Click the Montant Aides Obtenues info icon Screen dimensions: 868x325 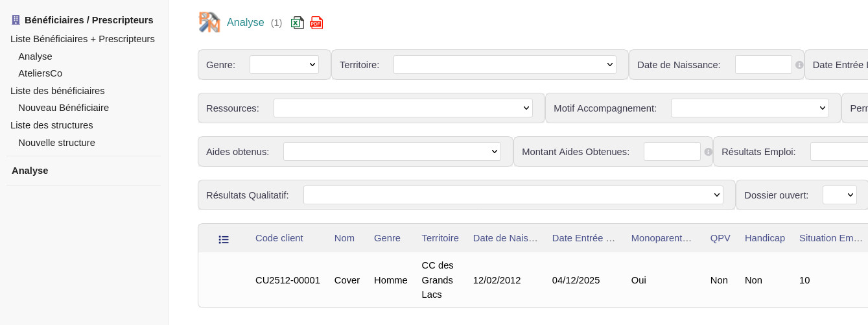(x=708, y=152)
